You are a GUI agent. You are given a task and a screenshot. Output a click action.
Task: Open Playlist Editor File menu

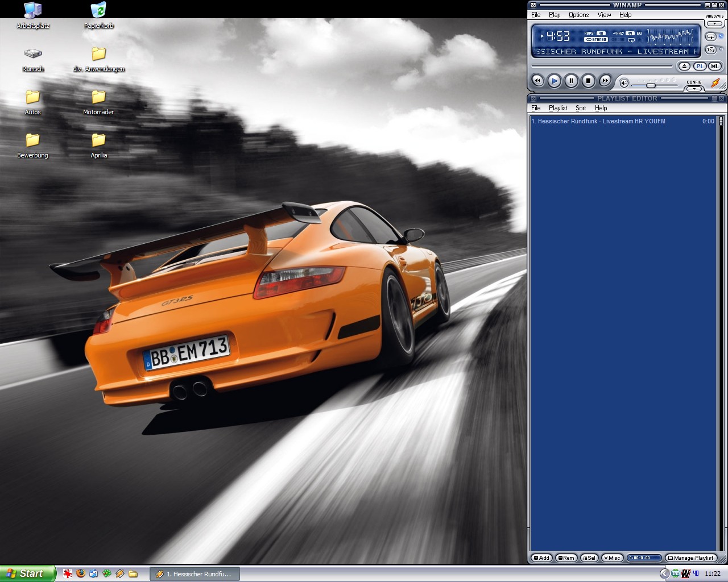[536, 108]
